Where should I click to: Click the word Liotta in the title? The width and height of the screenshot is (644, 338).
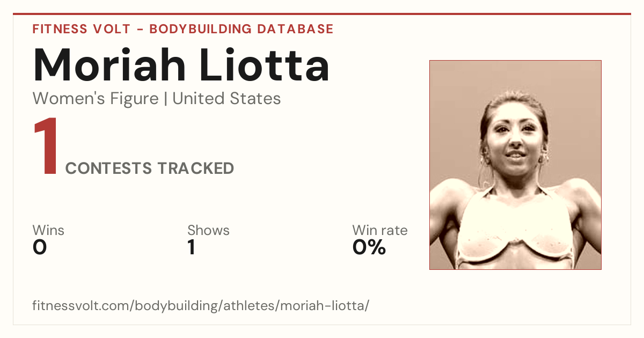coord(265,65)
